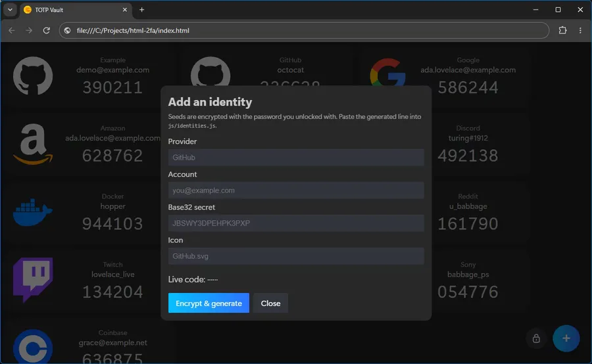This screenshot has height=364, width=592.
Task: Click the babbage_ps account label
Action: tap(468, 275)
